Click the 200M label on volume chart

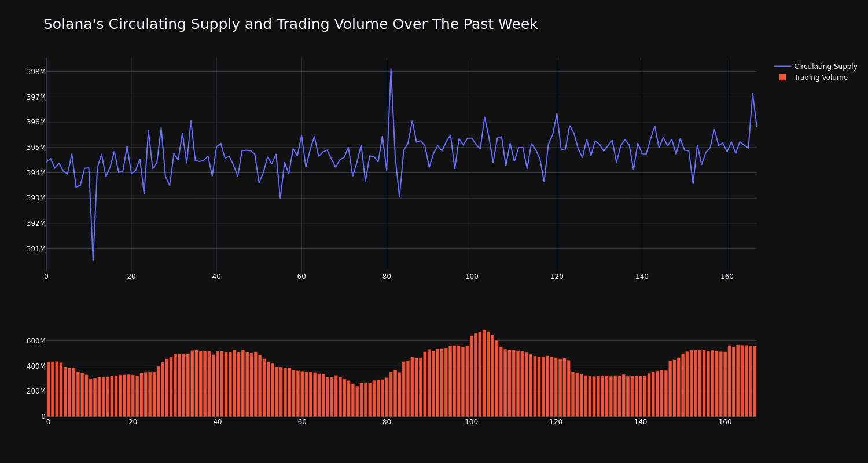[x=36, y=391]
